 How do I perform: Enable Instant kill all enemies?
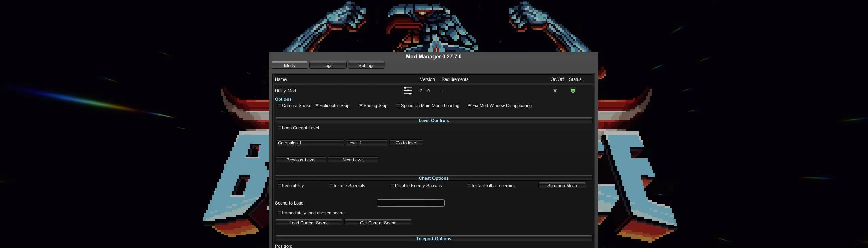click(469, 185)
